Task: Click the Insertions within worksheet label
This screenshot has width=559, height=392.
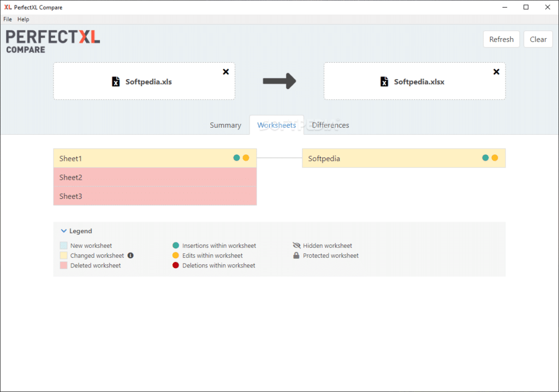Action: 219,245
